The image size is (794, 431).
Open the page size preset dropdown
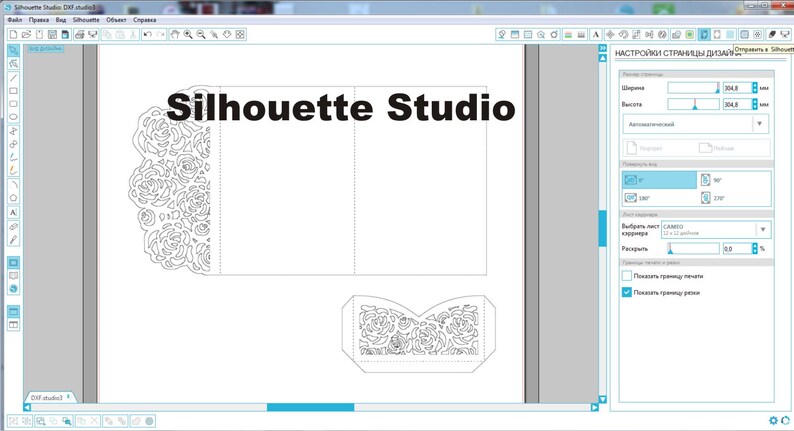(696, 124)
